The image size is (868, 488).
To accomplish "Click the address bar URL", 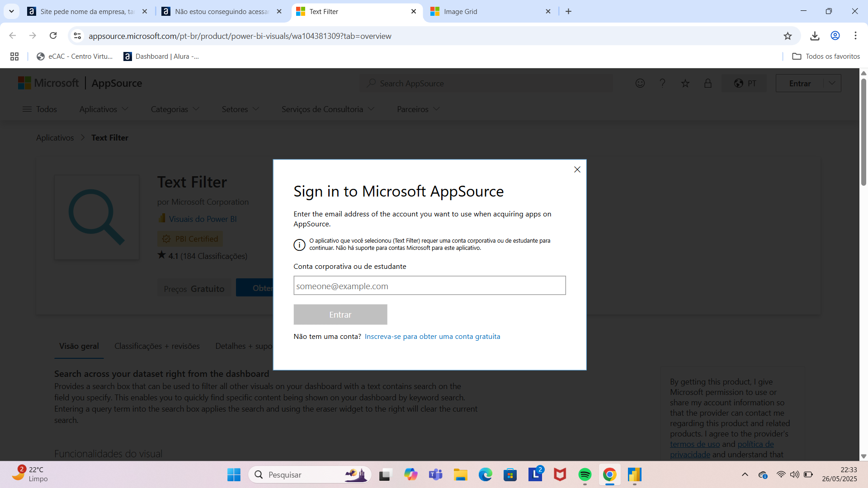I will coord(240,36).
